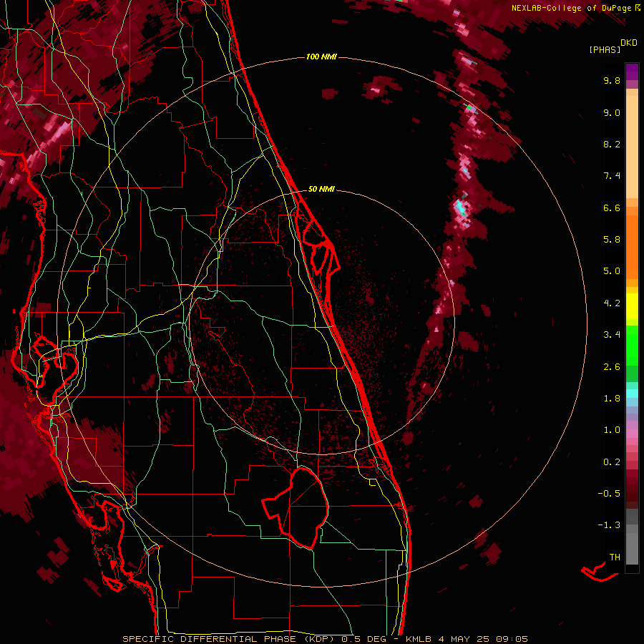The image size is (644, 644).
Task: Pick the cyan band on the color scale
Action: coord(632,394)
